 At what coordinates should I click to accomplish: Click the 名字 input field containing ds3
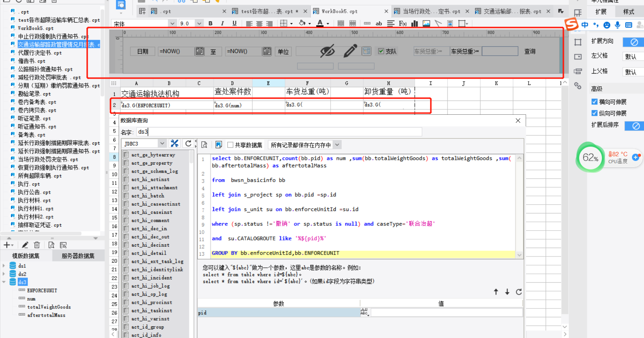[279, 131]
